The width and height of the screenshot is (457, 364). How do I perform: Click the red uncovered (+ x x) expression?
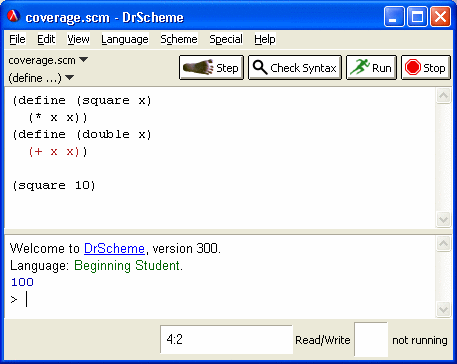tap(54, 152)
